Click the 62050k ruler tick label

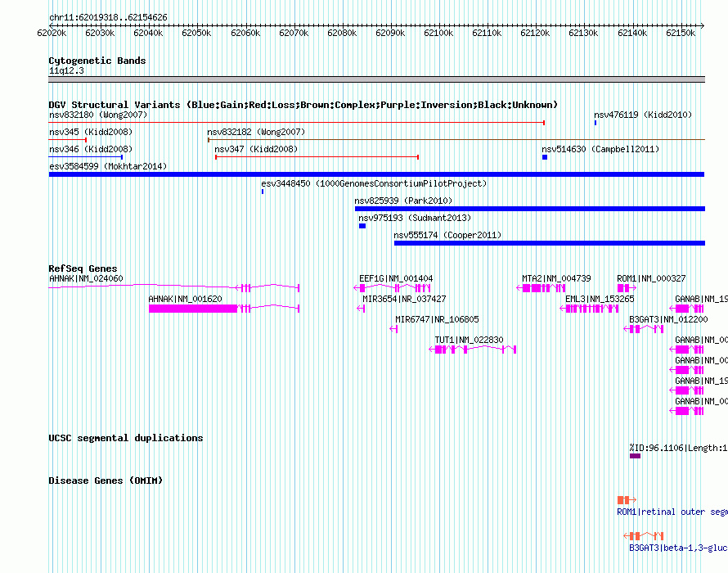[196, 33]
